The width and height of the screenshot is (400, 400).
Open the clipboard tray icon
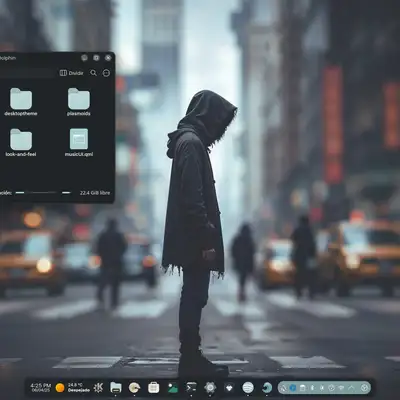pyautogui.click(x=302, y=388)
